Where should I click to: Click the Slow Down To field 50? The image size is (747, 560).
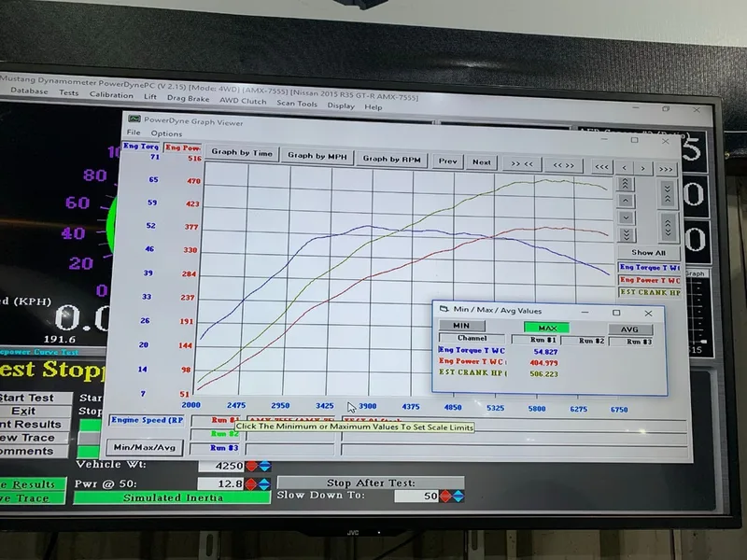pyautogui.click(x=416, y=497)
